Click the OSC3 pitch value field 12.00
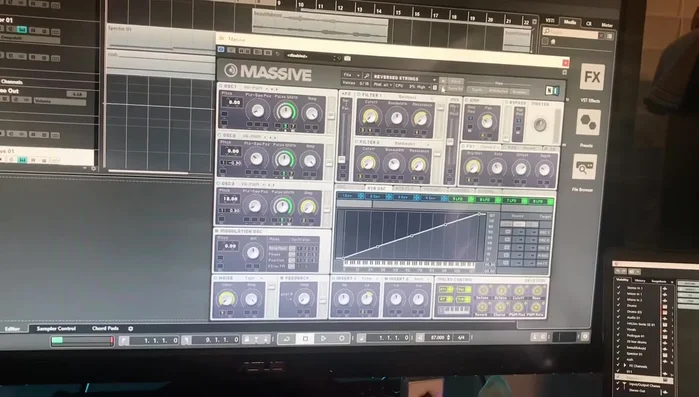699x397 pixels. tap(230, 199)
